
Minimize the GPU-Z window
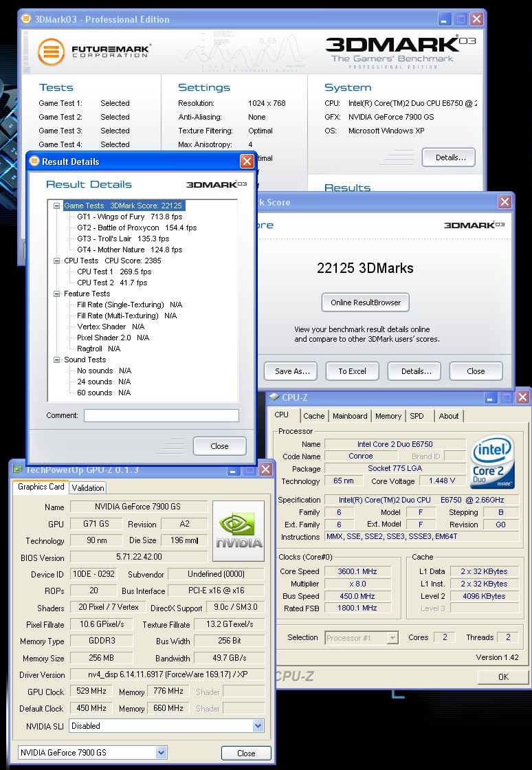tap(234, 470)
